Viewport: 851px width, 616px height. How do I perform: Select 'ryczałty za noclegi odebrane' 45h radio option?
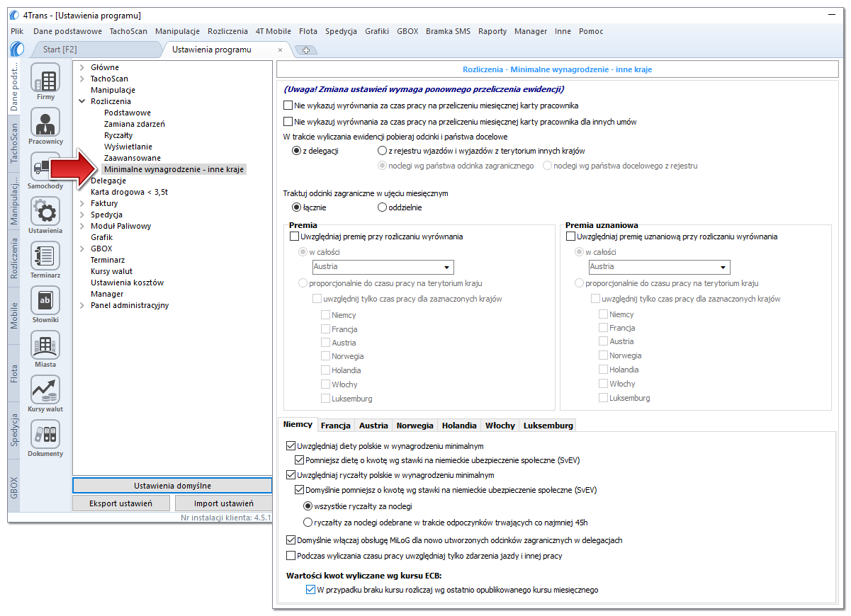[x=308, y=523]
